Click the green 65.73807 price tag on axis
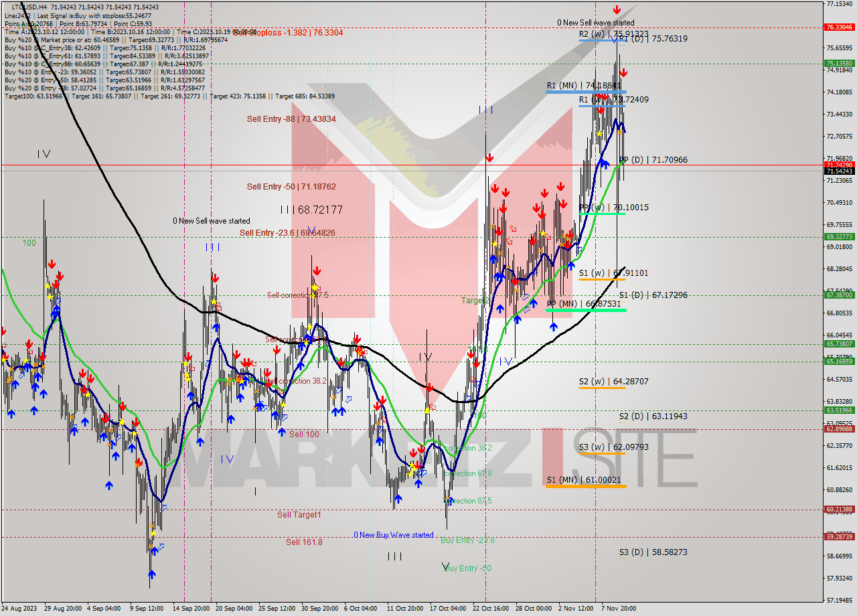 coord(840,343)
